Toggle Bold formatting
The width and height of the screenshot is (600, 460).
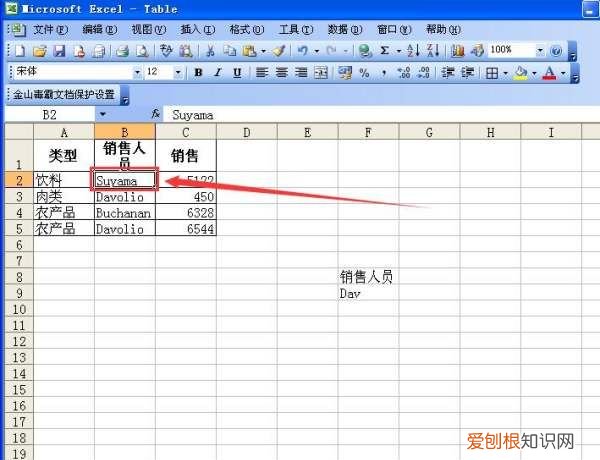pyautogui.click(x=198, y=72)
